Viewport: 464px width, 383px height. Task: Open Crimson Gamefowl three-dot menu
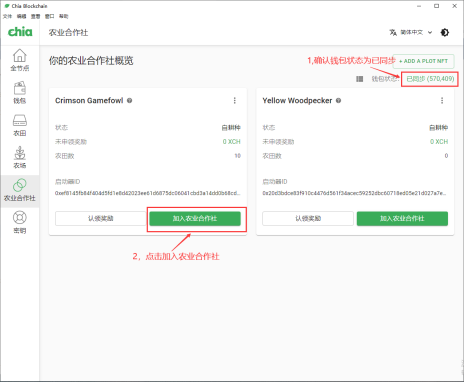point(235,100)
